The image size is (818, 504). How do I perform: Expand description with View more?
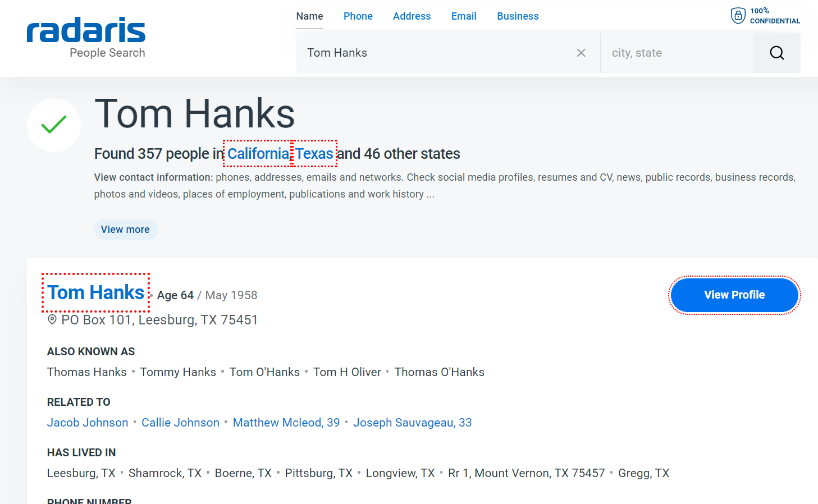(x=125, y=230)
